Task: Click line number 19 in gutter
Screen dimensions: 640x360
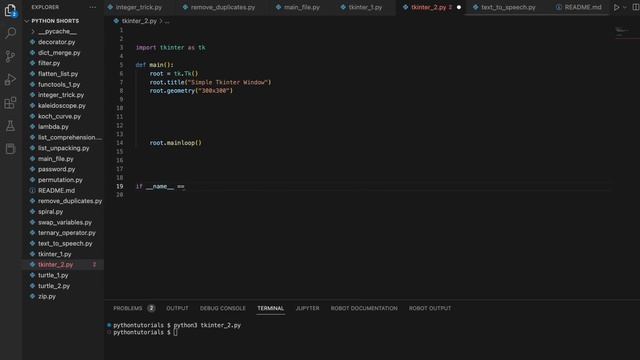Action: point(120,187)
